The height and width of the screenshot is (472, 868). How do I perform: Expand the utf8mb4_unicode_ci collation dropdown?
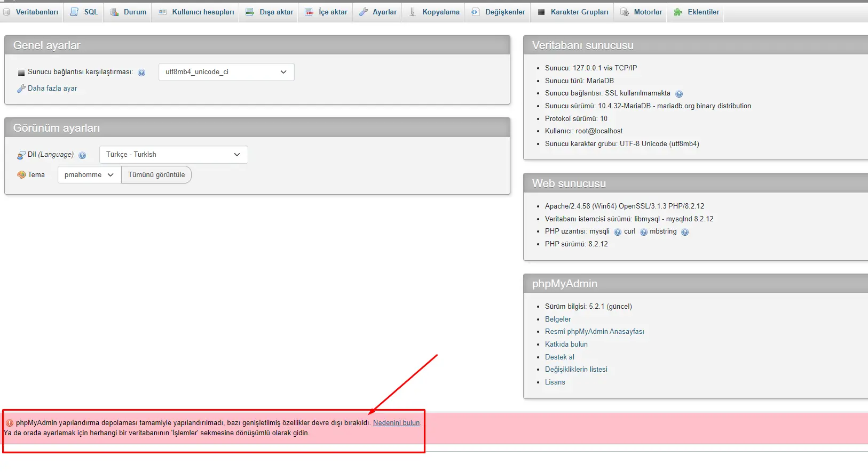coord(226,72)
